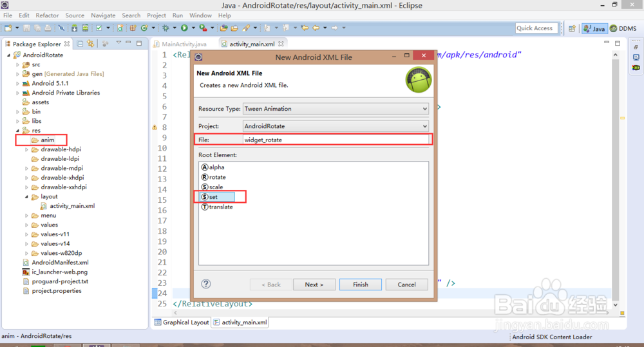This screenshot has width=644, height=347.
Task: Collapse the layout folder
Action: 26,197
